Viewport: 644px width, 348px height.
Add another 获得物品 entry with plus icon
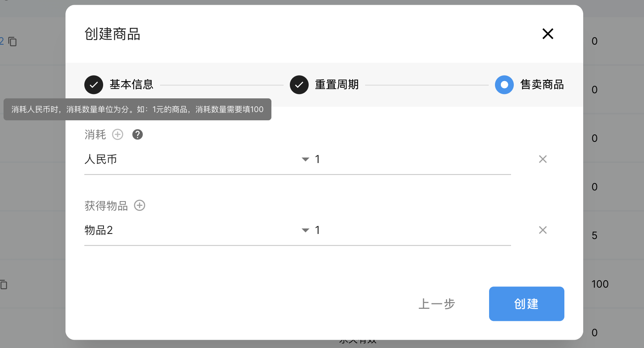(x=140, y=205)
